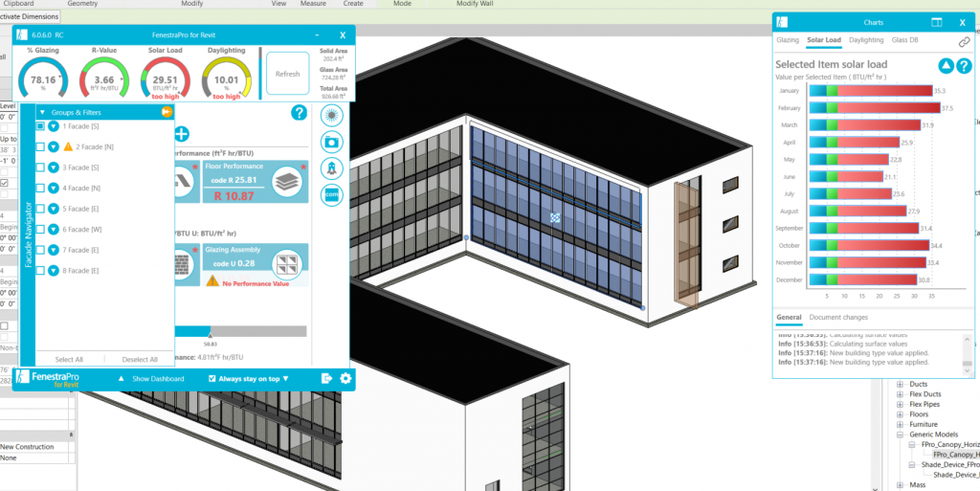Click the round 'com' icon
Screen dimensions: 980x491
pos(332,195)
